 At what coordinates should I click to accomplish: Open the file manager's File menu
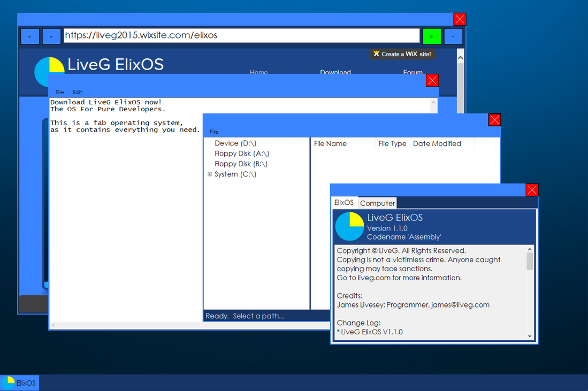214,132
